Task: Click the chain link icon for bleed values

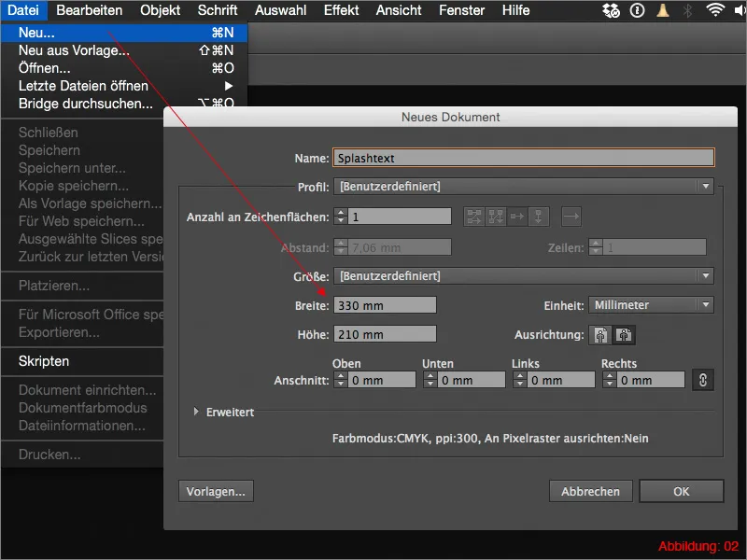Action: [x=702, y=380]
